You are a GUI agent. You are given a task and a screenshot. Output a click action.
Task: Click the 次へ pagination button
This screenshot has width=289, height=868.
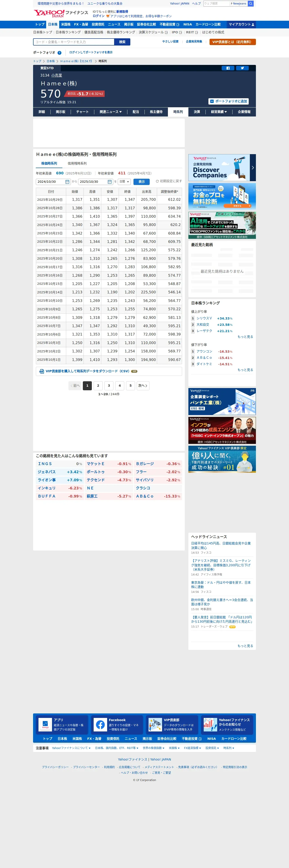(143, 386)
